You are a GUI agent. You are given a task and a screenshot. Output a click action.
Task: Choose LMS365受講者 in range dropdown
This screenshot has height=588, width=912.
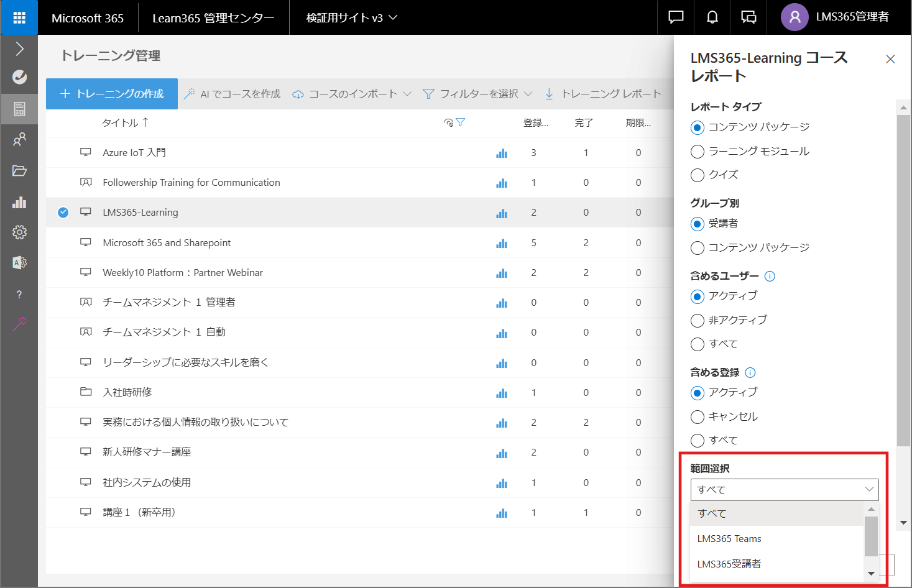777,564
